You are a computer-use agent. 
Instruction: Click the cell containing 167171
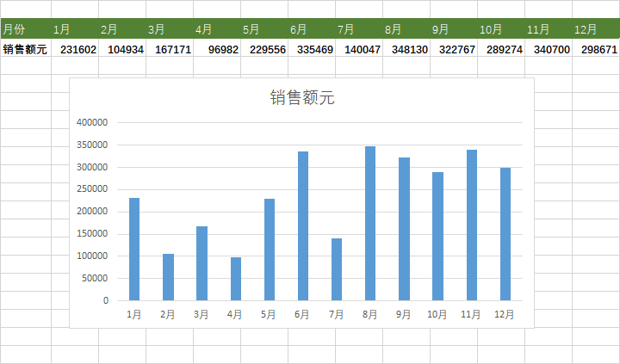click(x=170, y=49)
